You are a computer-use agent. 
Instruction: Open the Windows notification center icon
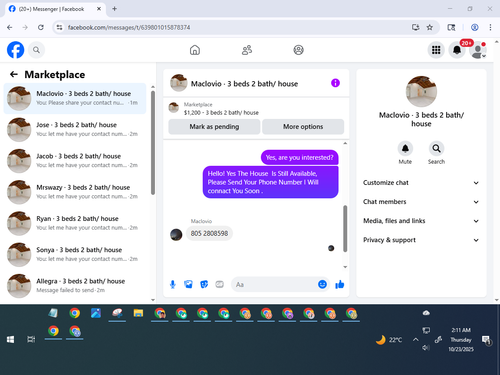tap(487, 340)
